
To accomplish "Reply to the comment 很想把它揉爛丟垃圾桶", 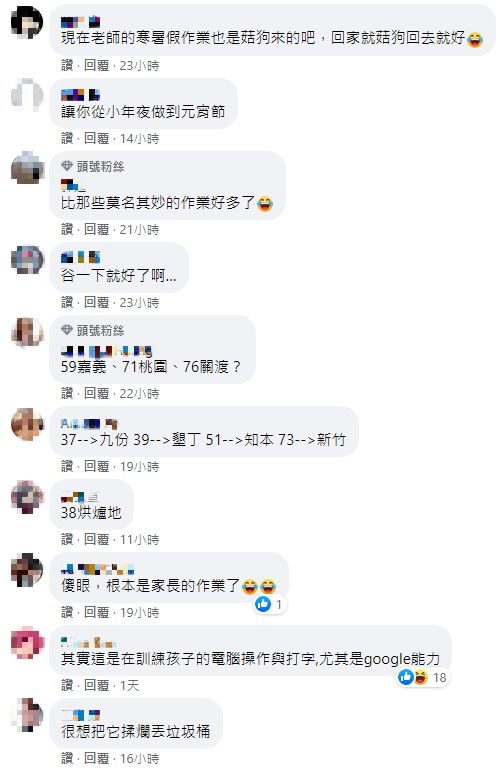I will (x=96, y=758).
